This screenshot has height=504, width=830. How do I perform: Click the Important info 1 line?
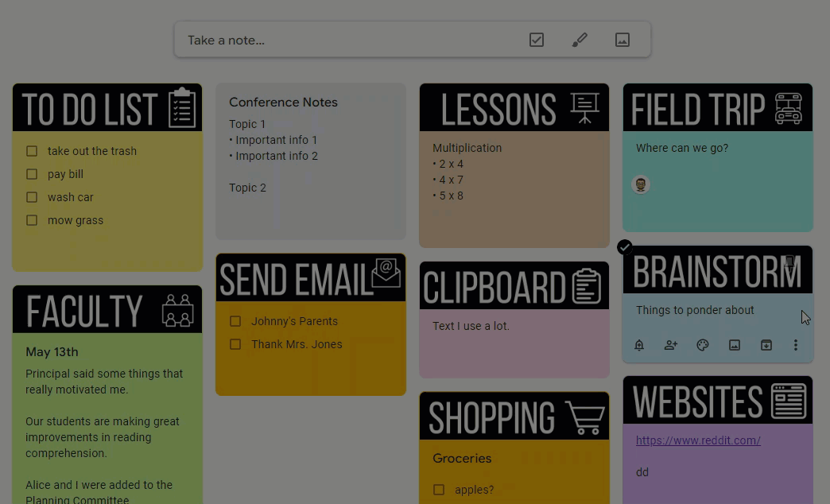273,140
